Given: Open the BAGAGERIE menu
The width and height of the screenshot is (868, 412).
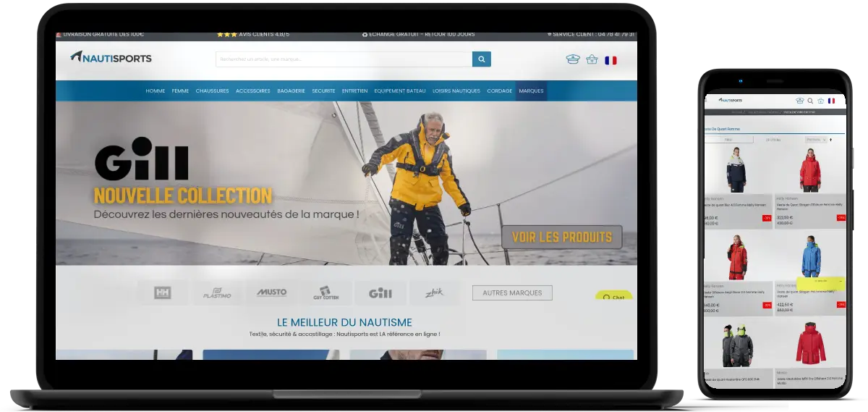Looking at the screenshot, I should click(x=291, y=91).
